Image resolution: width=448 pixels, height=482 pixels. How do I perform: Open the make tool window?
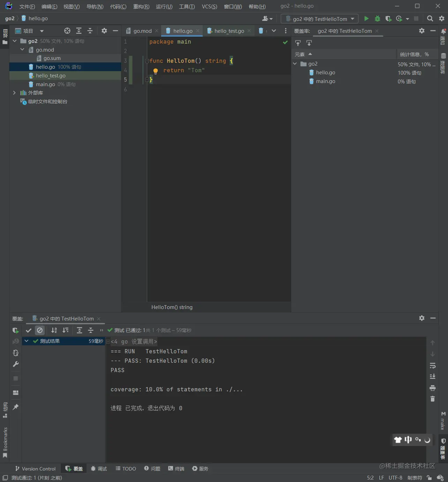[x=443, y=421]
